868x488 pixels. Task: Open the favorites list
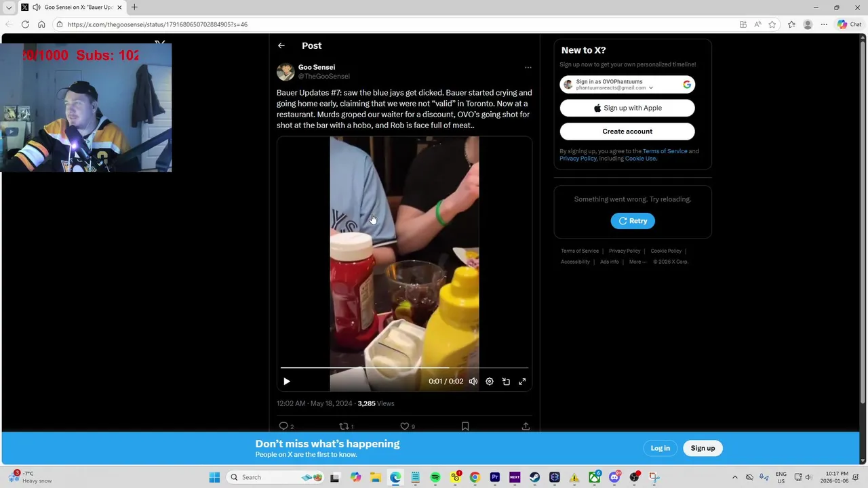click(791, 24)
